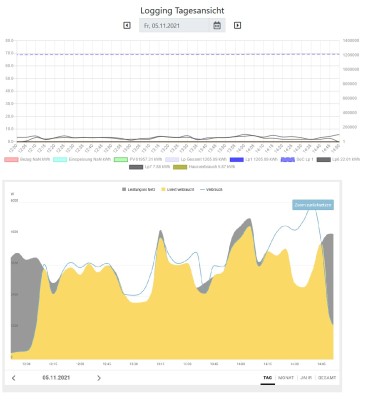
Task: Toggle Einspeisung Netz series in legend
Action: tap(82, 160)
